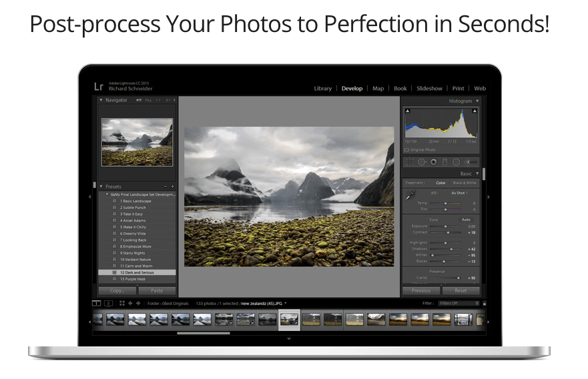Screen dimensions: 588x379
Task: Select the Spot Removal tool icon
Action: point(422,162)
